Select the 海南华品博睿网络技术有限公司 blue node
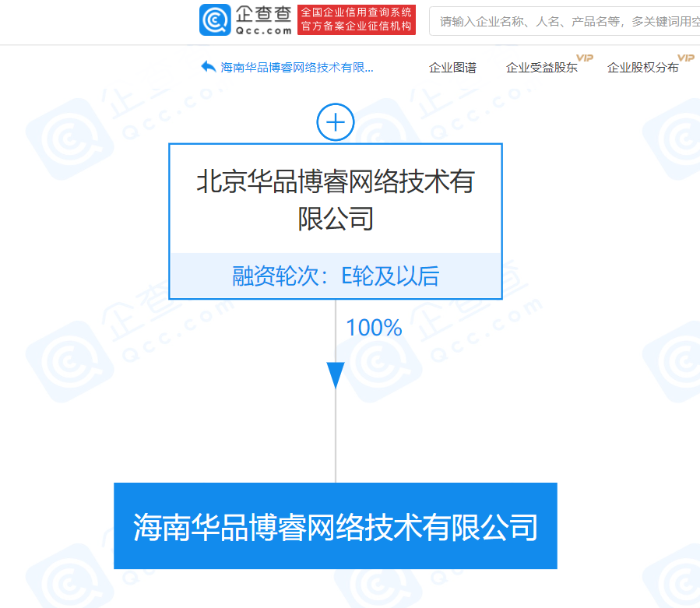Image resolution: width=700 pixels, height=608 pixels. [336, 525]
